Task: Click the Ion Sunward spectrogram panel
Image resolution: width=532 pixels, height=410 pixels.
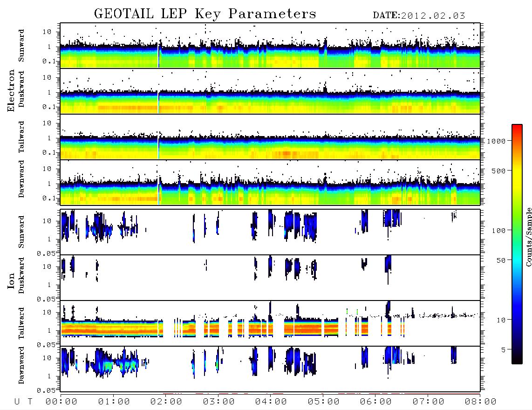Action: (270, 232)
